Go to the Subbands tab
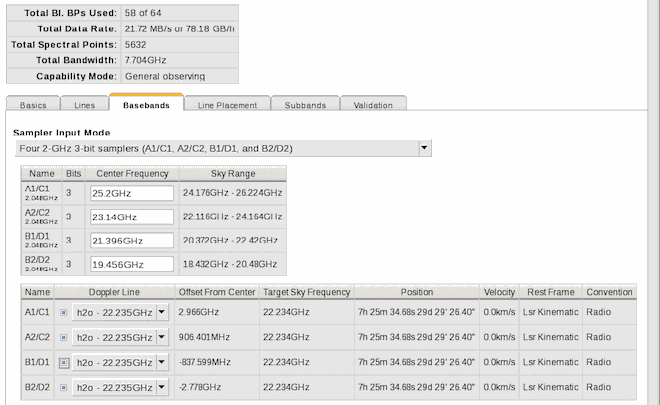This screenshot has height=405, width=660. tap(304, 105)
